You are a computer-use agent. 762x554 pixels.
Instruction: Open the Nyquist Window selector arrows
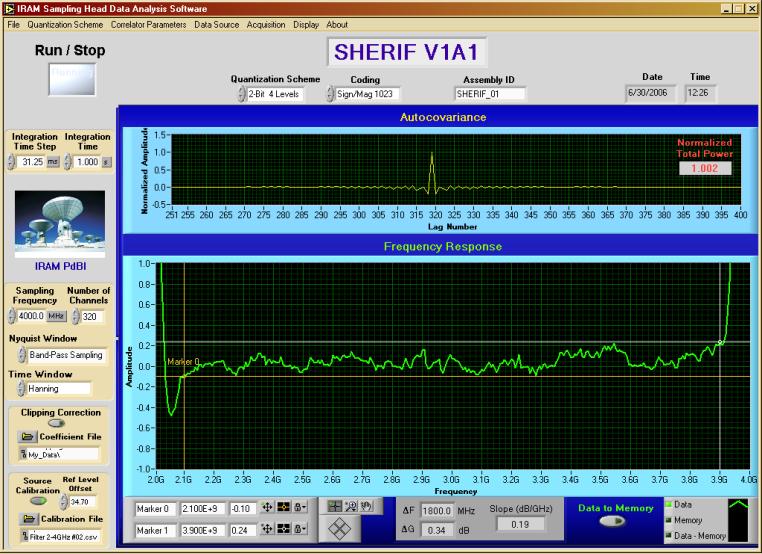pos(22,355)
